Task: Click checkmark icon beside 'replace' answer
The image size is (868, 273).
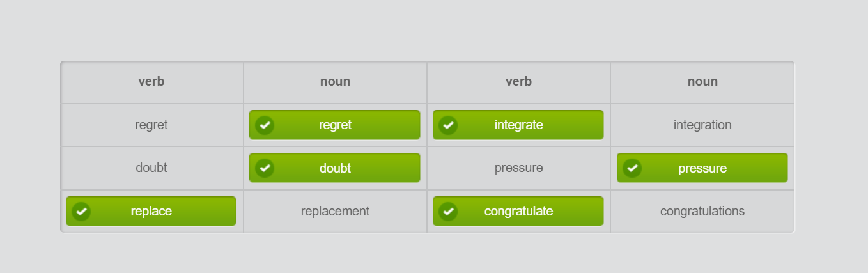Action: tap(81, 211)
